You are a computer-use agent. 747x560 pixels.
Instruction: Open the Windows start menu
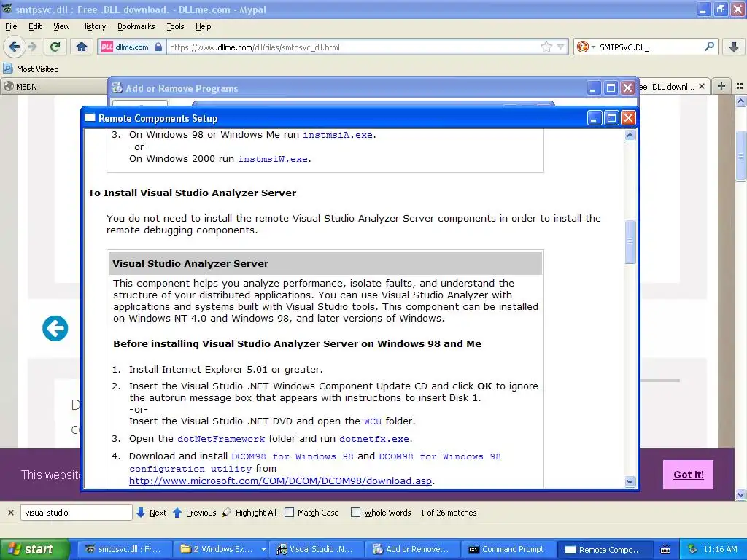point(34,549)
